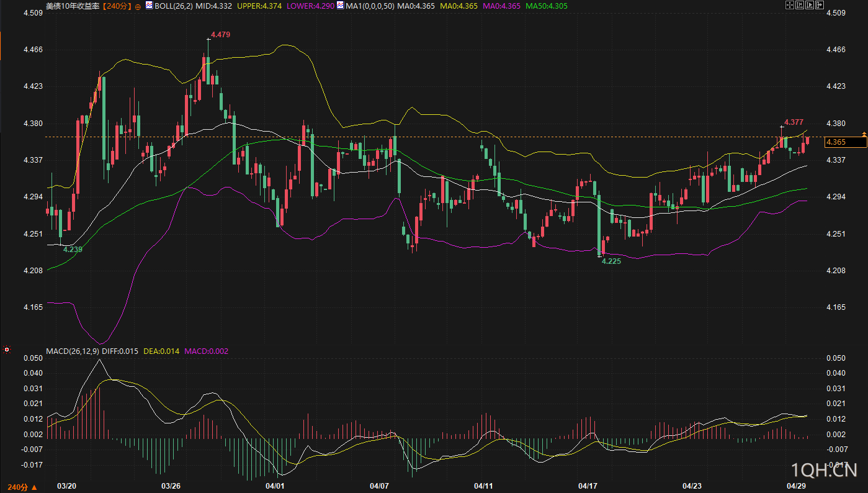868x493 pixels.
Task: Click the [240分] timeframe label in title
Action: [117, 6]
